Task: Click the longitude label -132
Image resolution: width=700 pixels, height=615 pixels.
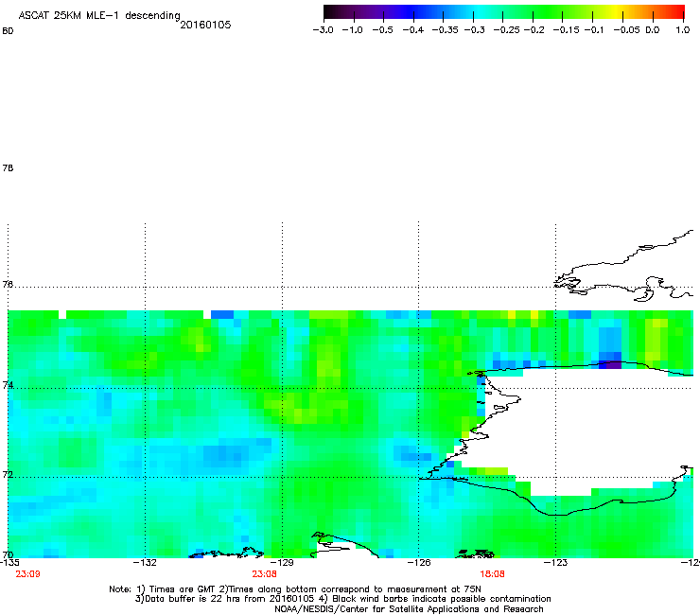Action: [145, 562]
